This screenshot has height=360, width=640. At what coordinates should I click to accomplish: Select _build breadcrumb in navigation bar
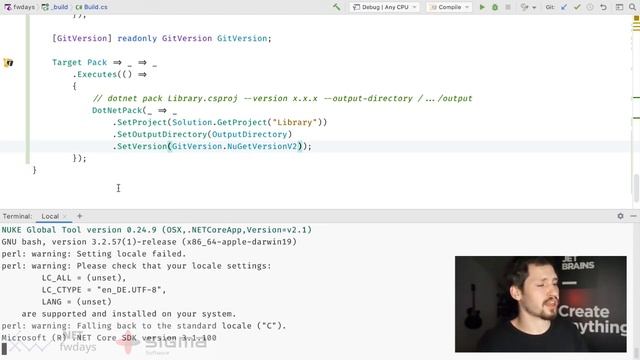pyautogui.click(x=55, y=7)
